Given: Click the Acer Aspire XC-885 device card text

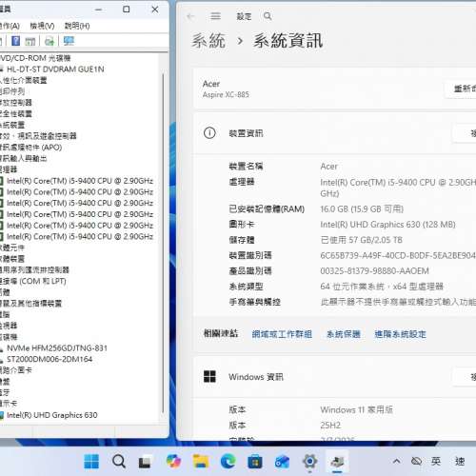Looking at the screenshot, I should 226,89.
